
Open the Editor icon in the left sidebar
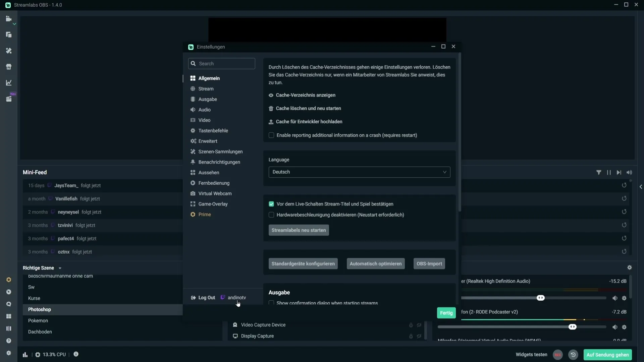pos(9,19)
